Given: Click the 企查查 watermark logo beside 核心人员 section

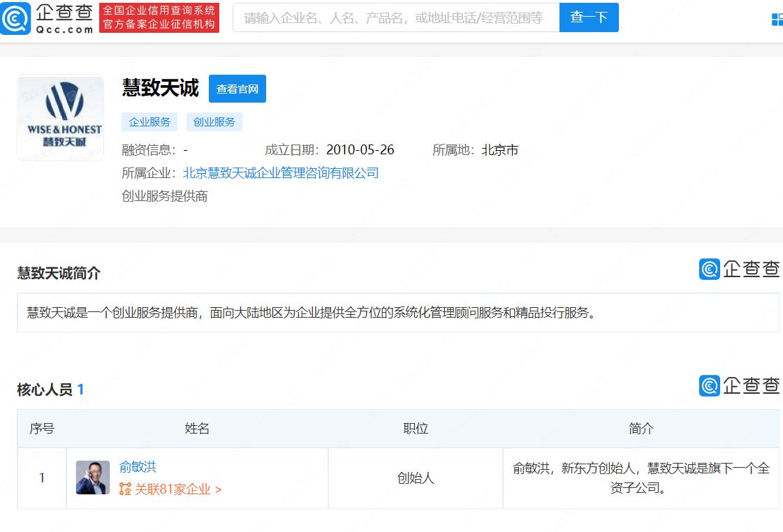Looking at the screenshot, I should click(x=739, y=386).
